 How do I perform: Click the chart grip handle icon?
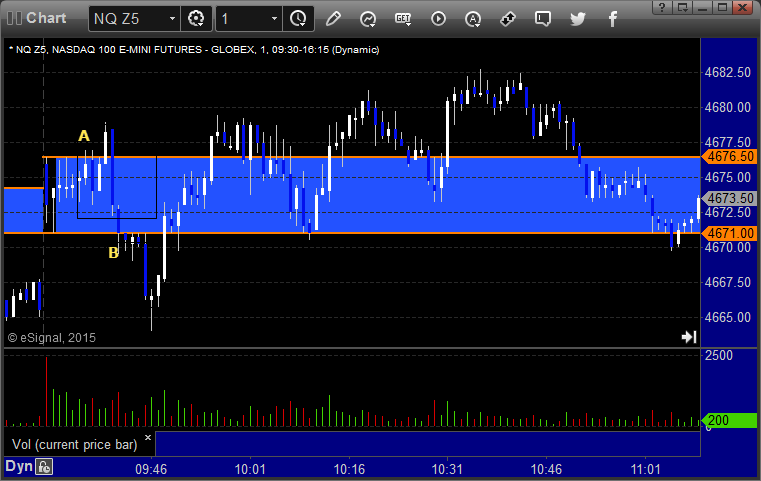coord(15,18)
